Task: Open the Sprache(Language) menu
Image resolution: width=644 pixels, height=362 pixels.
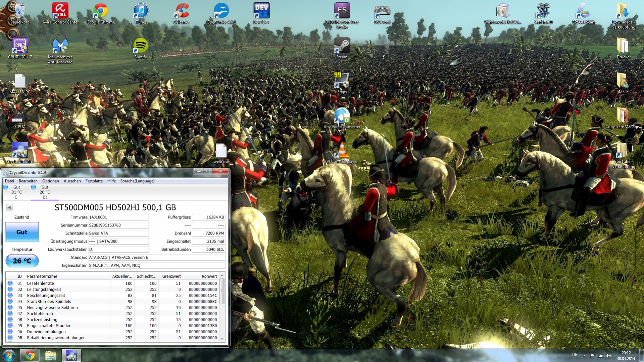Action: pyautogui.click(x=137, y=181)
